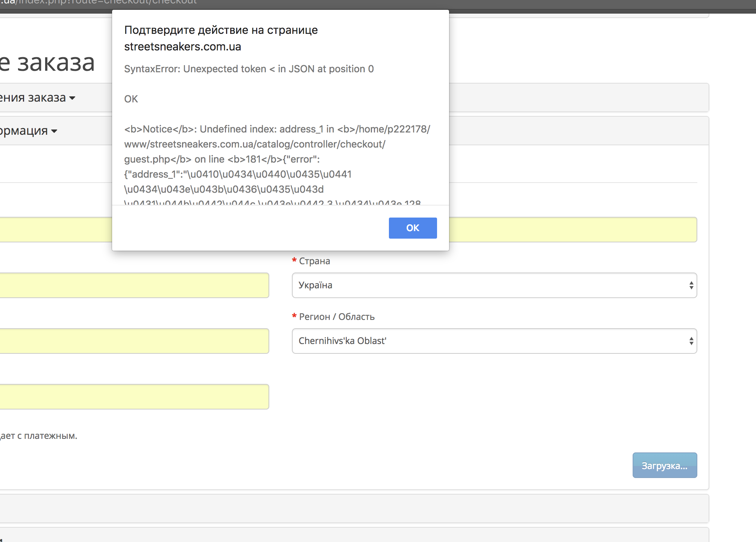Click the SyntaxError message text in dialog

(x=249, y=69)
